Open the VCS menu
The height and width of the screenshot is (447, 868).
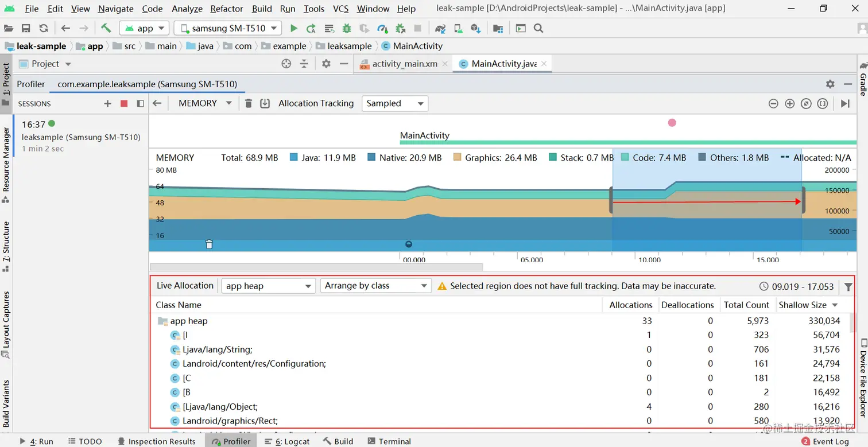[341, 9]
